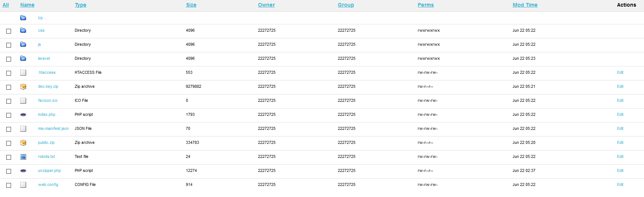Screen dimensions: 644x197
Task: Toggle the mix-manifest.json row checkbox
Action: [x=9, y=129]
